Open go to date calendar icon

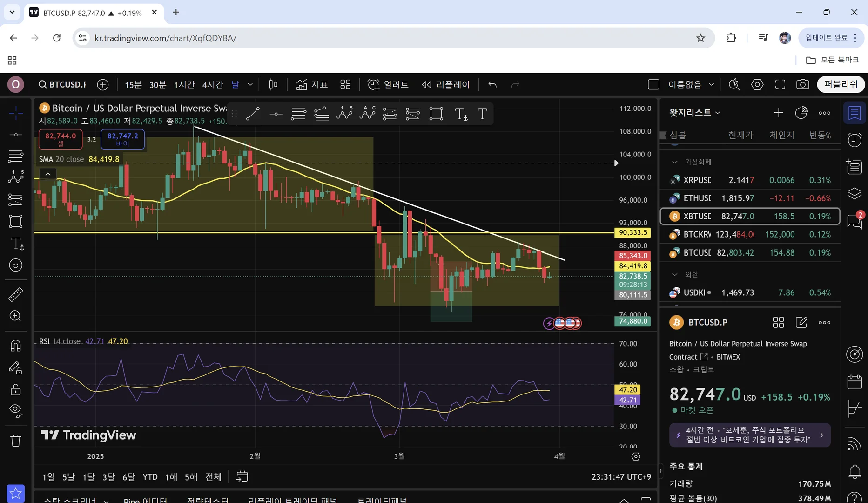(x=242, y=477)
